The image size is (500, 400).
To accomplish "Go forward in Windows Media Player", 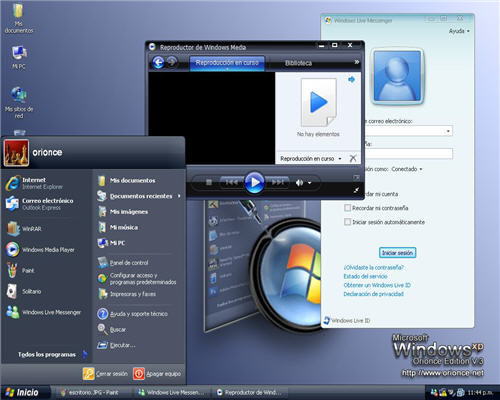I will coord(172,62).
